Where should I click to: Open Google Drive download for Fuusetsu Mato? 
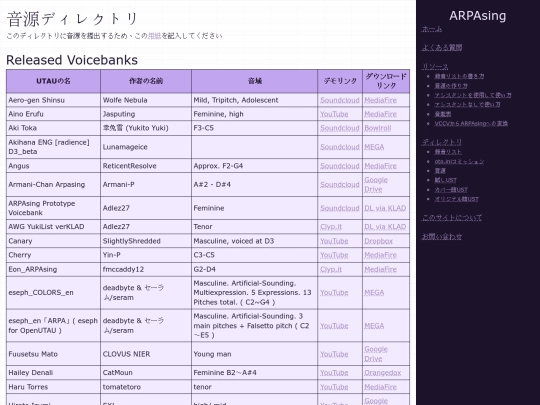pos(376,354)
